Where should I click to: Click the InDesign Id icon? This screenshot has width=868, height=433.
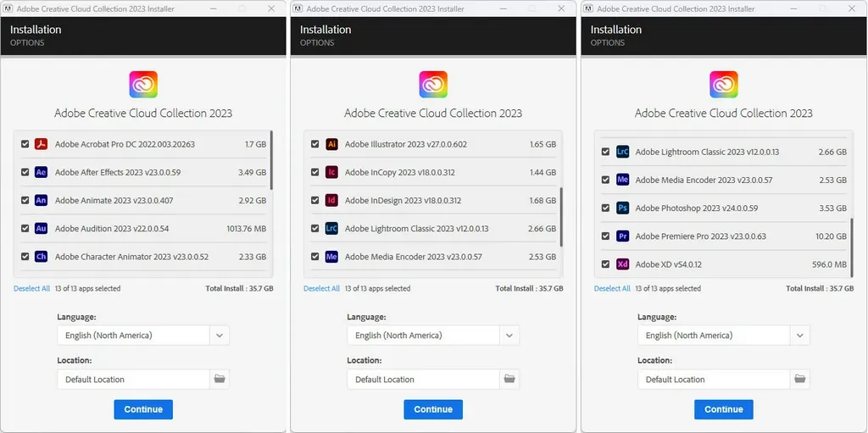(x=331, y=201)
